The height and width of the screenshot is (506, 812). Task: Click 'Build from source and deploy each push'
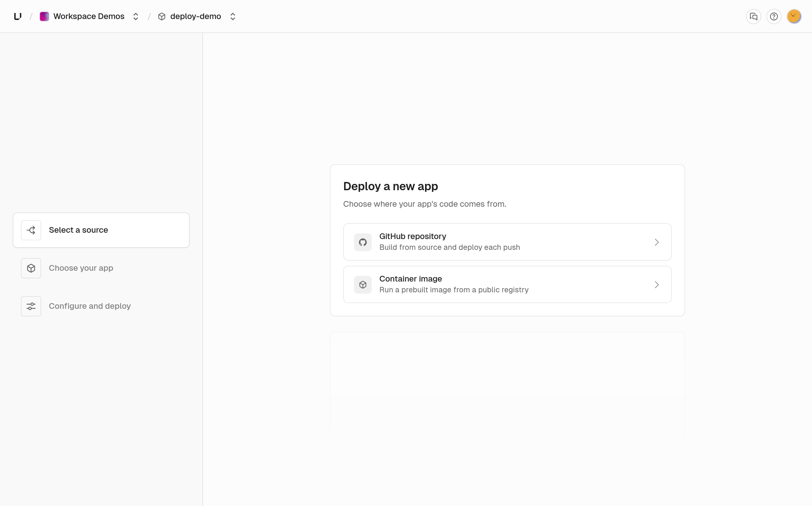449,247
